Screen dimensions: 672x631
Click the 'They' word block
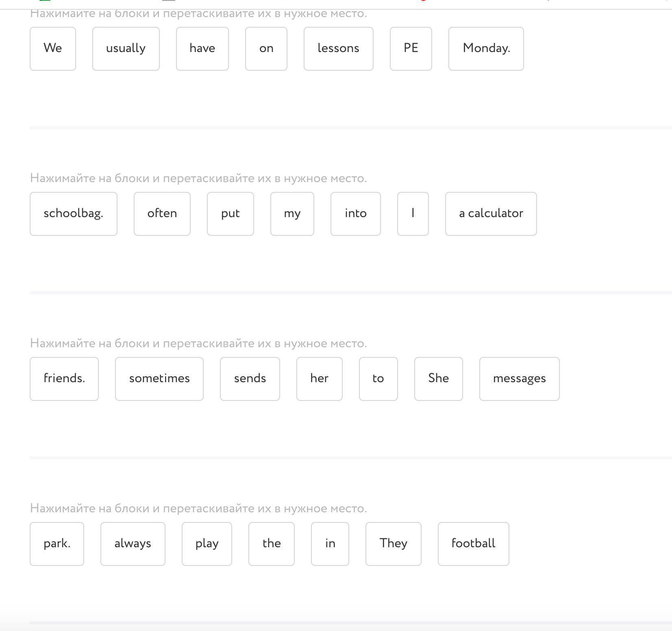pos(393,544)
